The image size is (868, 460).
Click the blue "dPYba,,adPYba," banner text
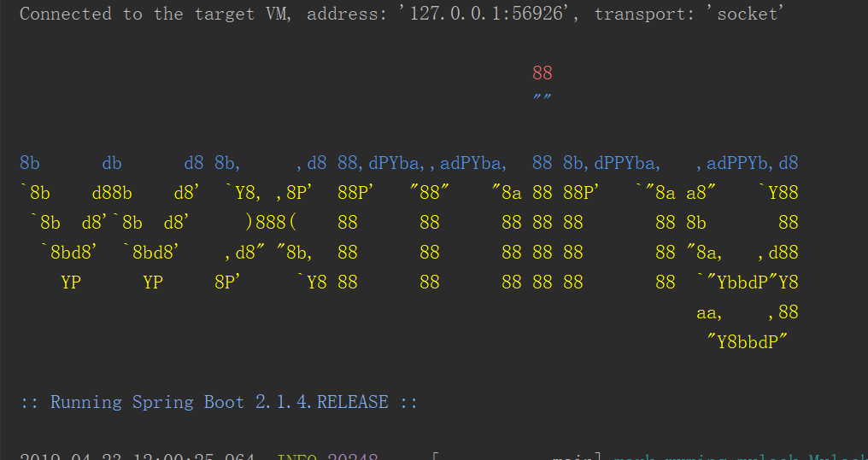[437, 163]
